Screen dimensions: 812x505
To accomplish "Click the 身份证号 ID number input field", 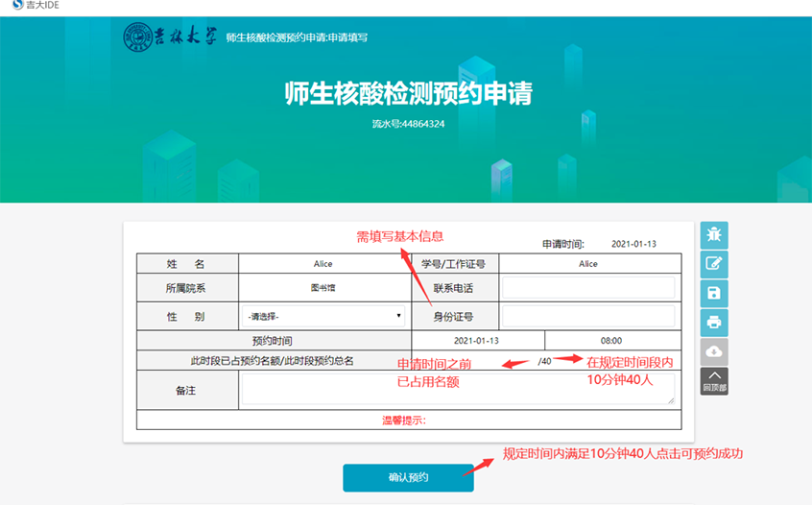I will (588, 316).
